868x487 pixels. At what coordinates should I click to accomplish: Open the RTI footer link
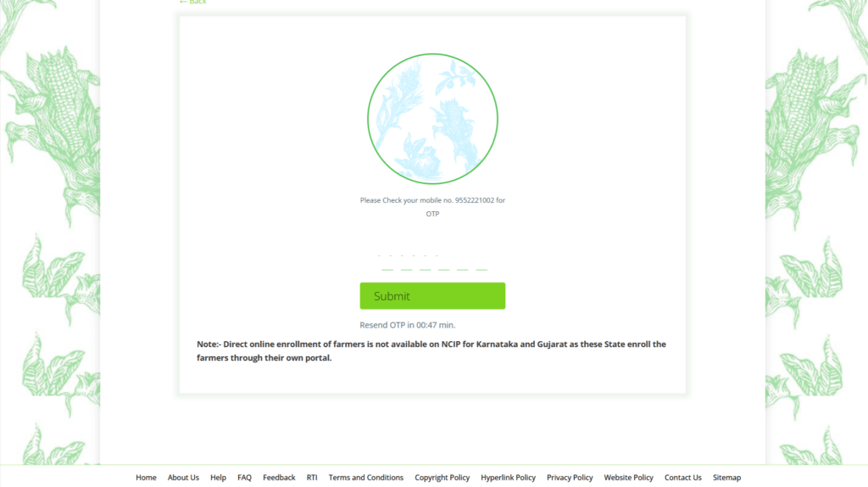point(312,477)
